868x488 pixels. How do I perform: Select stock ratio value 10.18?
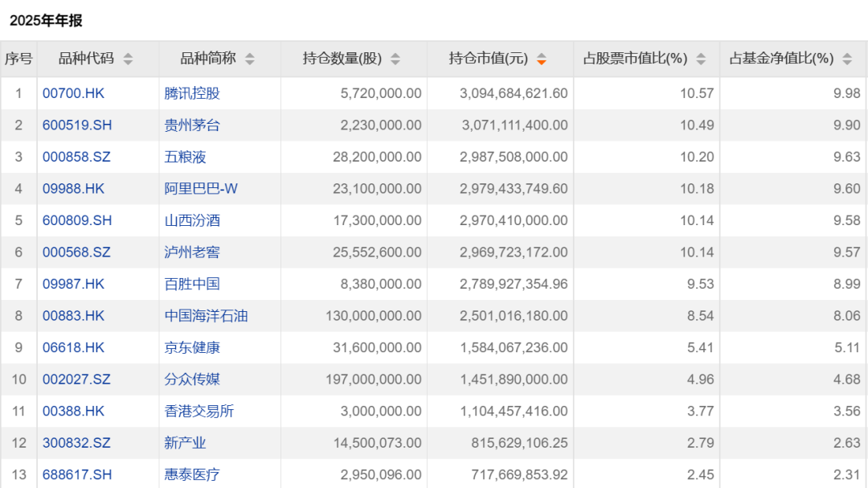697,188
